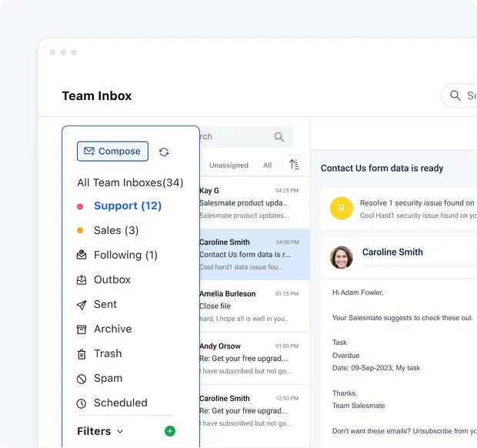Screen dimensions: 477x448
Task: Click the Scheduled clock icon
Action: point(82,403)
